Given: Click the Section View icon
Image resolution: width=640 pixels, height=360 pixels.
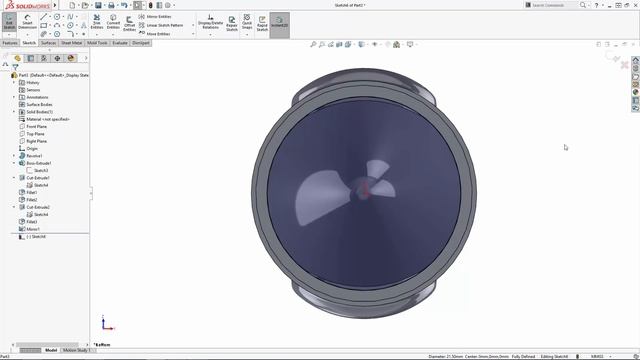Looking at the screenshot, I should [339, 44].
